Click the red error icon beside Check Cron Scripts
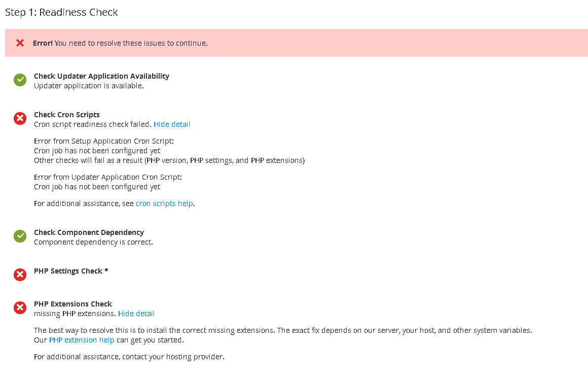The width and height of the screenshot is (588, 375). (20, 118)
